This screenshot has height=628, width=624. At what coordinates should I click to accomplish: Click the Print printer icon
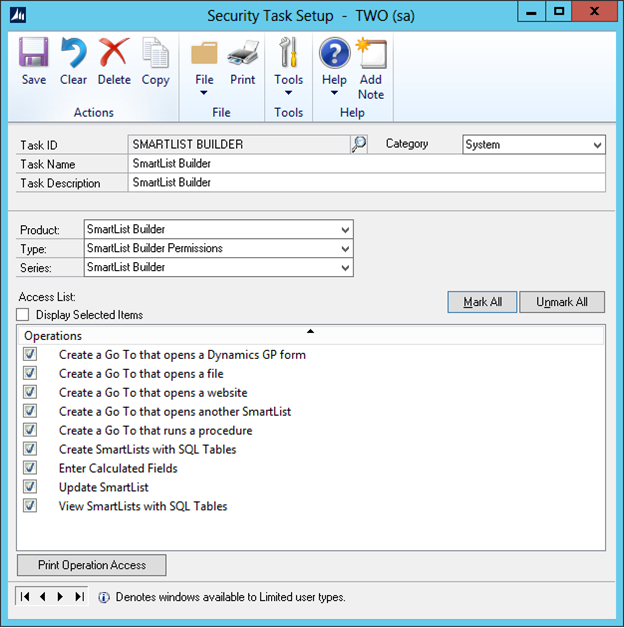[243, 53]
